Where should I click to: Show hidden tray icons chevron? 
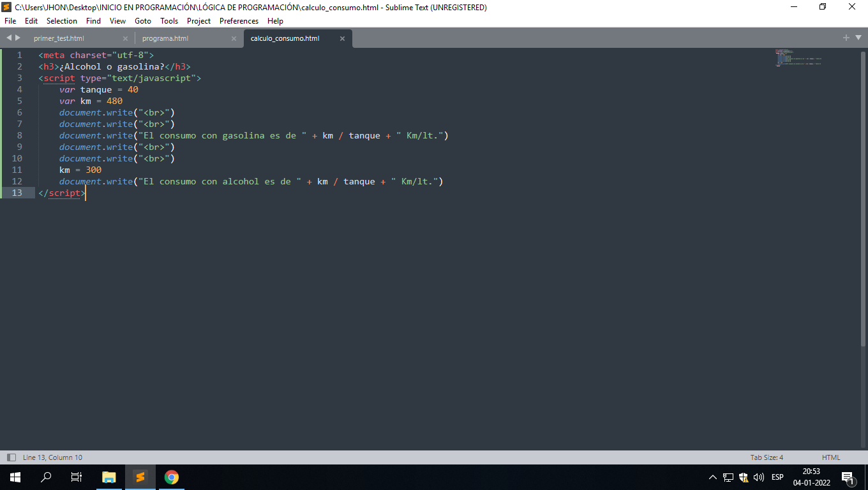[x=713, y=477]
